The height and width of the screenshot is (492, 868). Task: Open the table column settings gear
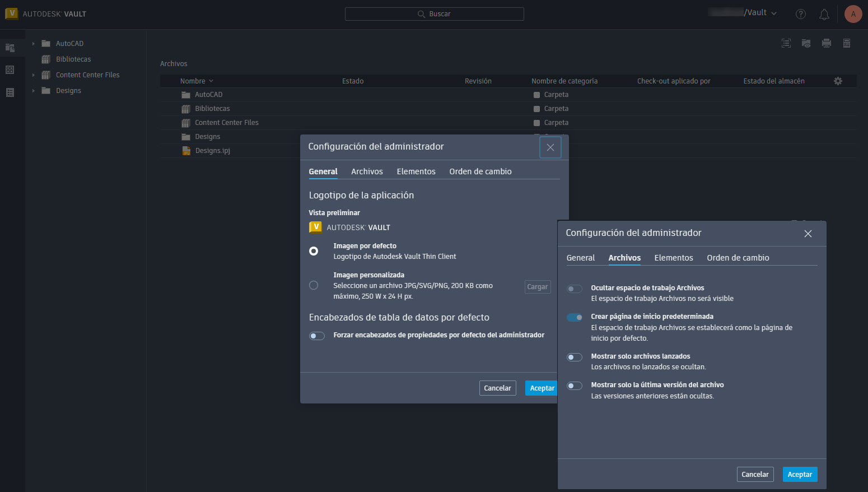[x=838, y=81]
